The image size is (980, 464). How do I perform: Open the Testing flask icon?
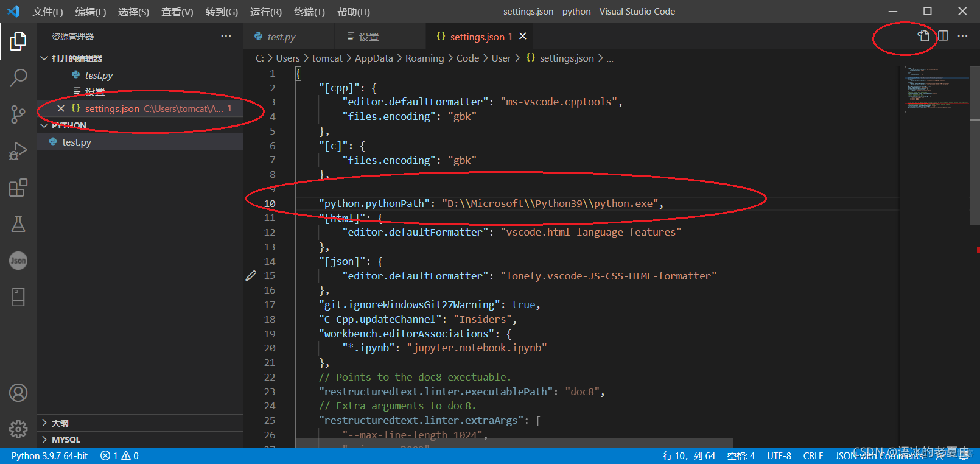coord(18,224)
